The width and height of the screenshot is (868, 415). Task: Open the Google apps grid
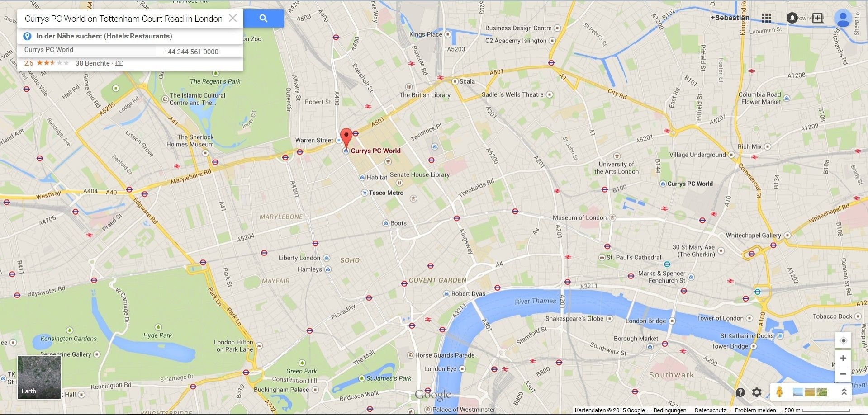click(x=766, y=18)
